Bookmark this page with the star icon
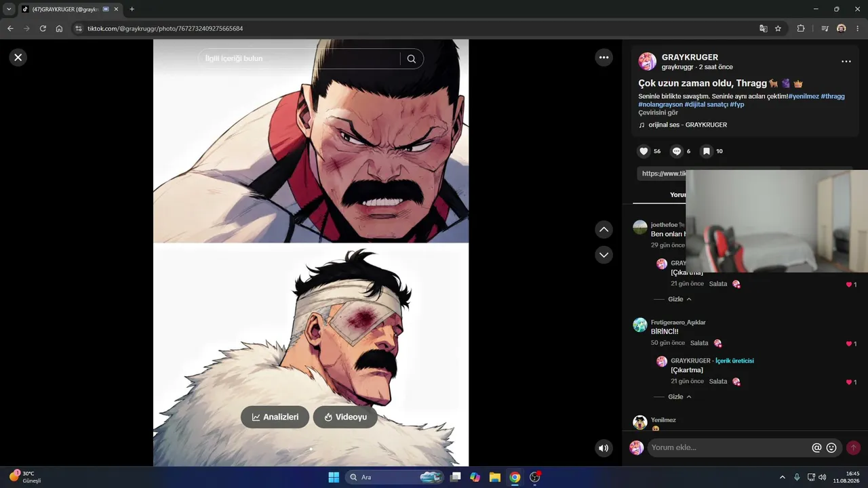Viewport: 868px width, 488px height. (x=778, y=28)
